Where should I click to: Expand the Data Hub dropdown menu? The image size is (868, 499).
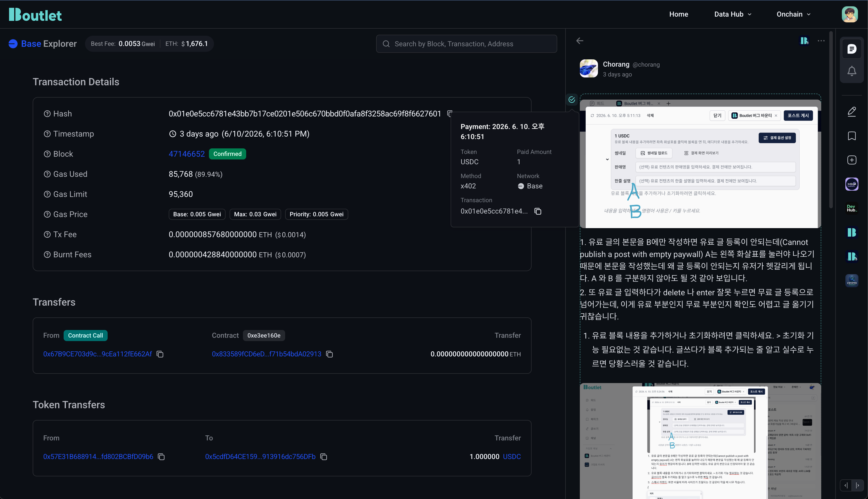pyautogui.click(x=733, y=14)
